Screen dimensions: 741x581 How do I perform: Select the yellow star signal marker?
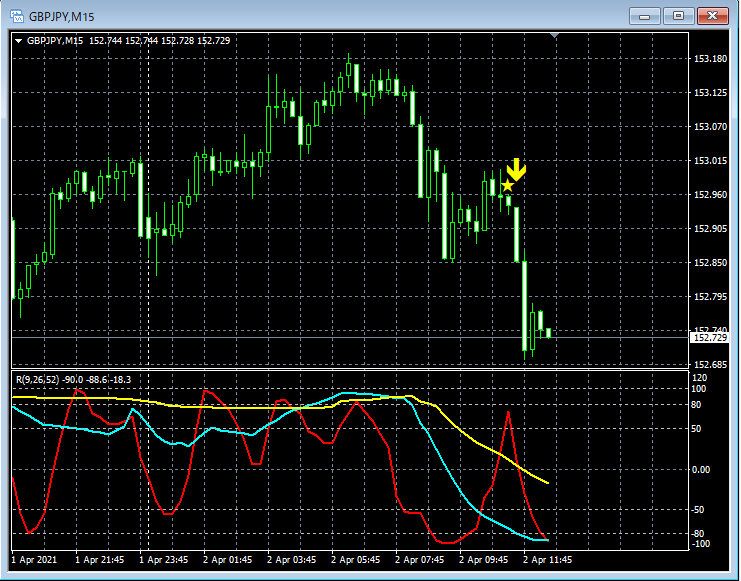tap(507, 185)
